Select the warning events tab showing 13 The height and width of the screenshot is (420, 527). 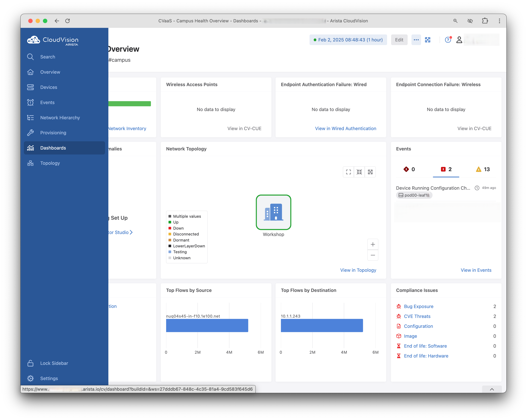483,169
